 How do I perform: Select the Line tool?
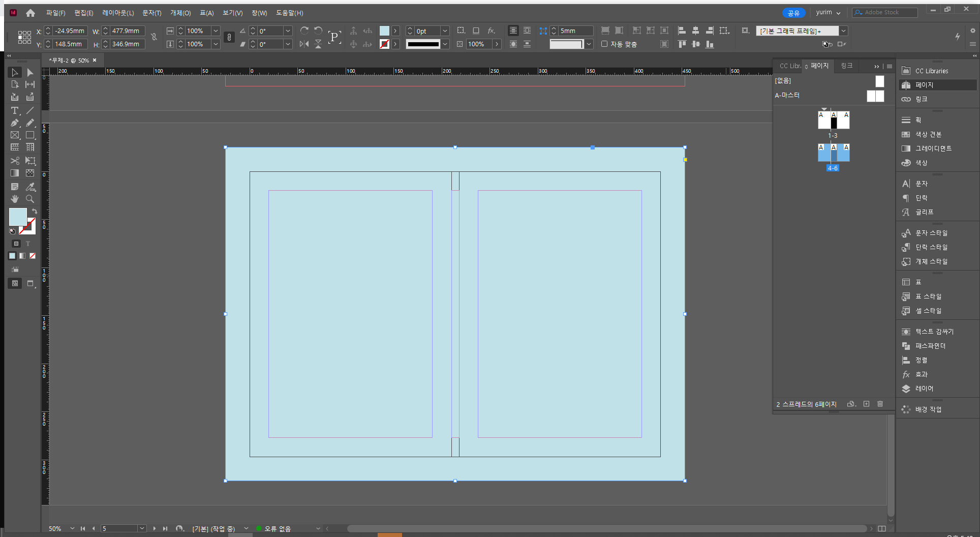point(30,110)
